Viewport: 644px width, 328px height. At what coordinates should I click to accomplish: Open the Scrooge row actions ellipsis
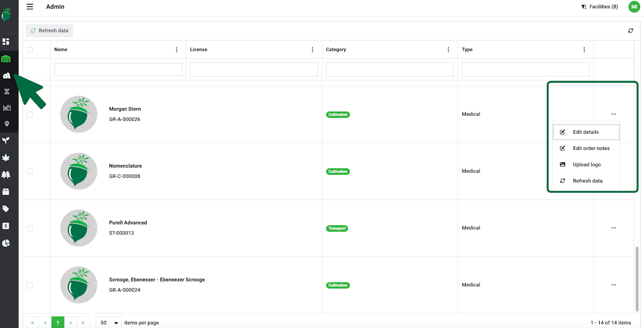pos(613,285)
